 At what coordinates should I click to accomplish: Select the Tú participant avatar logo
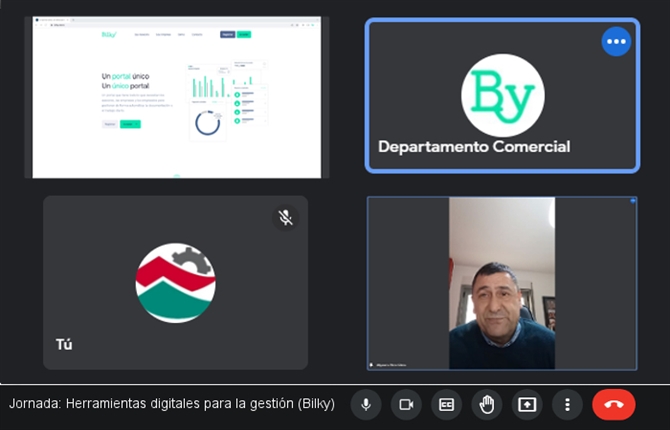[175, 283]
